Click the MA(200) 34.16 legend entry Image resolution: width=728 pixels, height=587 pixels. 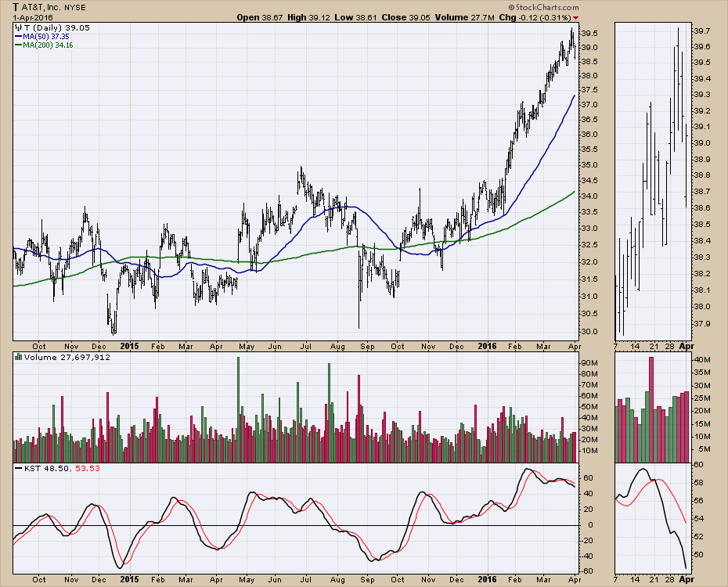48,45
